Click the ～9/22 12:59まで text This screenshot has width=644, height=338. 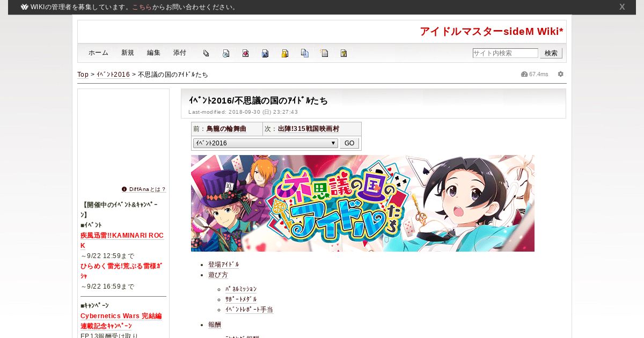107,256
